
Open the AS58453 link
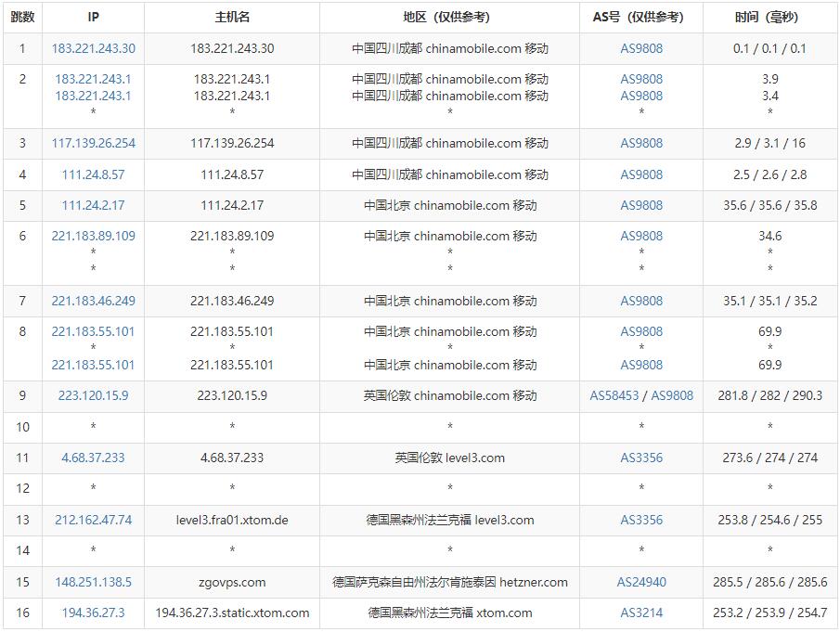pos(614,395)
